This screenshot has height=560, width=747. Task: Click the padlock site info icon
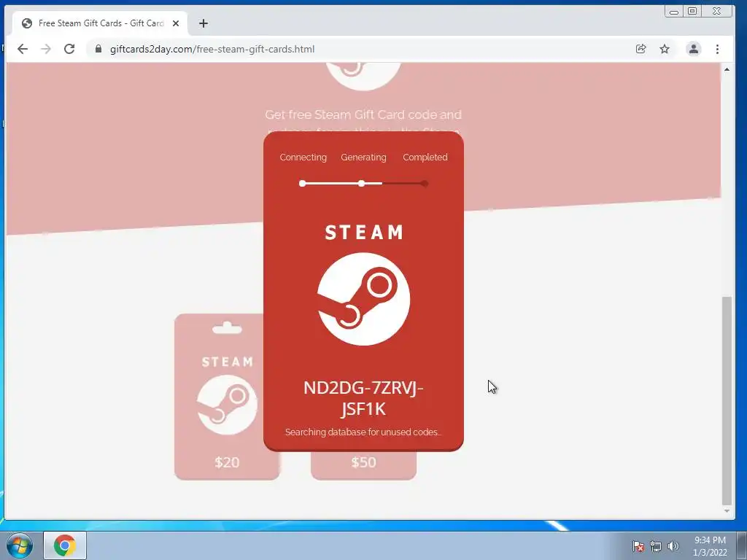tap(98, 49)
